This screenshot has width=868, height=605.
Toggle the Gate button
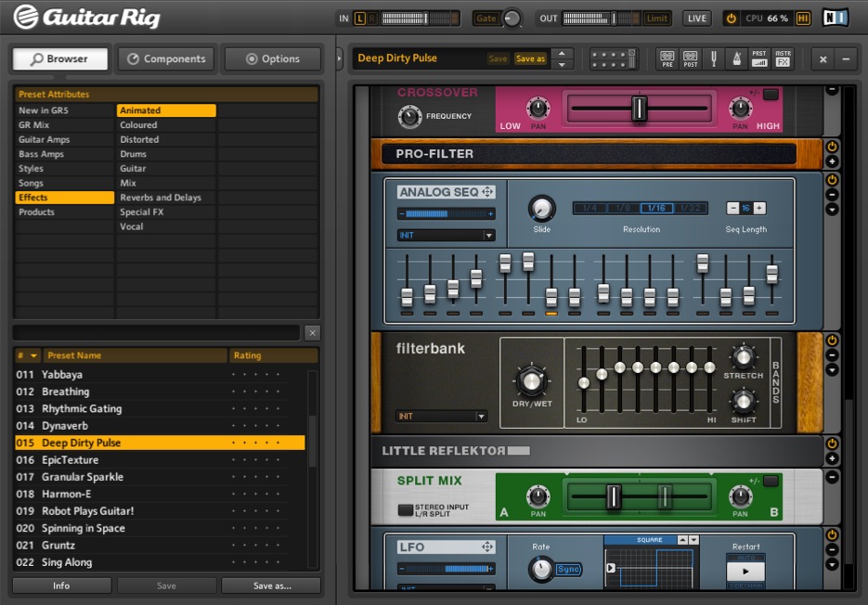(486, 19)
